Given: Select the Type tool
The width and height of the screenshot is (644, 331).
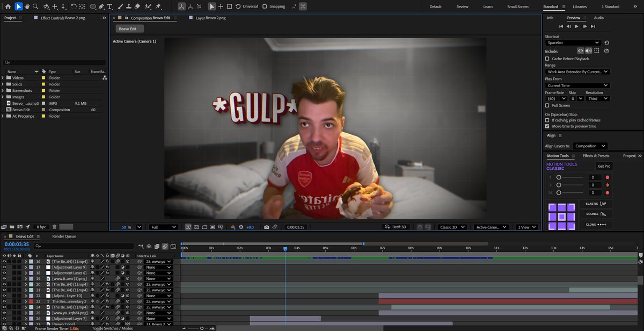Looking at the screenshot, I should tap(110, 6).
